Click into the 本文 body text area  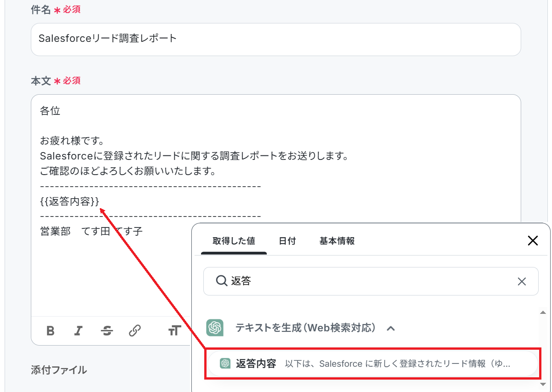click(276, 205)
